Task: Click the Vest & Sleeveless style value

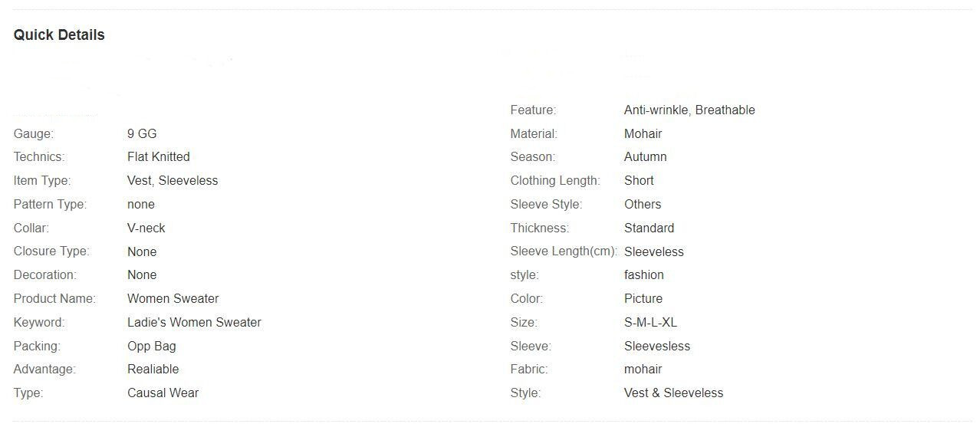Action: pos(674,393)
